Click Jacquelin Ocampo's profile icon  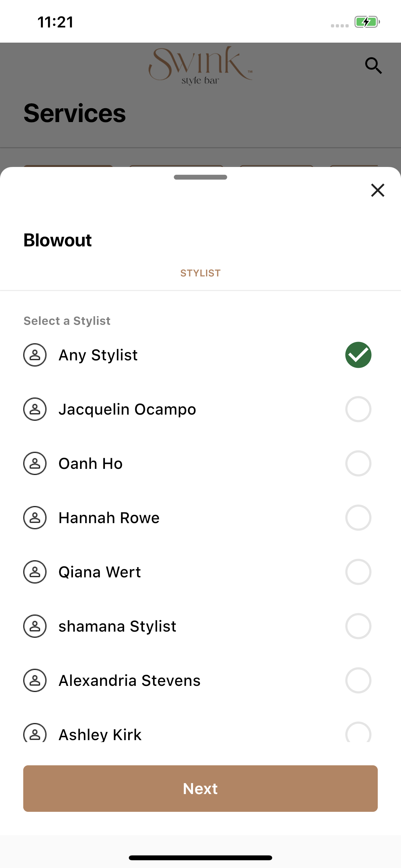[x=35, y=409]
